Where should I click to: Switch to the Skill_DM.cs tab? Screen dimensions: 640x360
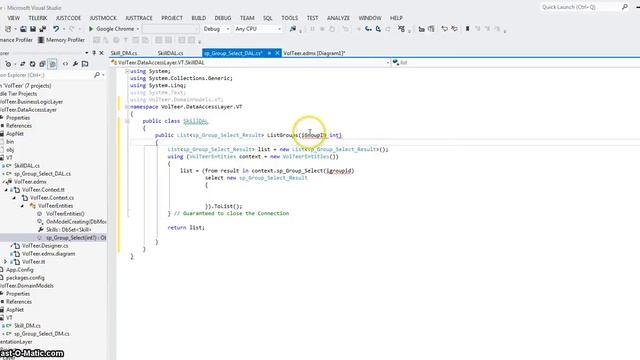(124, 53)
